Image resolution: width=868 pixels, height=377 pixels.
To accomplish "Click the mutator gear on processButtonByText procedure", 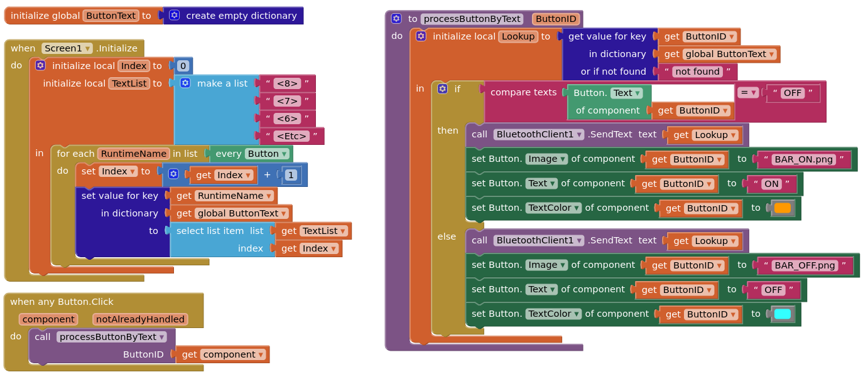I will [x=396, y=19].
